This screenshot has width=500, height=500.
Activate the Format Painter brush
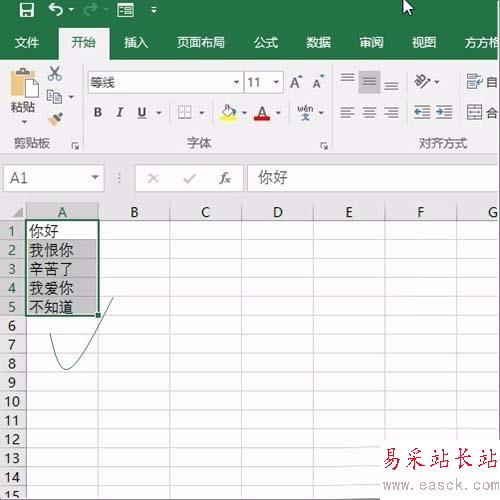point(55,119)
